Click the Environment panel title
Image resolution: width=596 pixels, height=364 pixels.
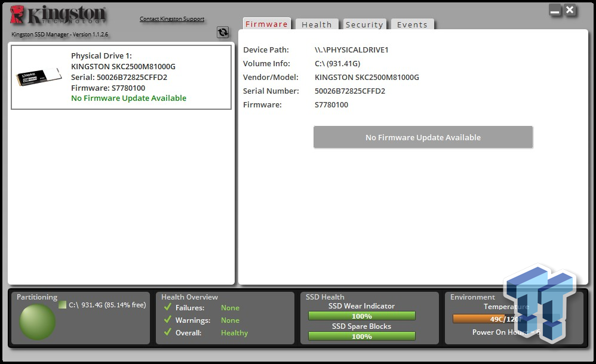473,297
